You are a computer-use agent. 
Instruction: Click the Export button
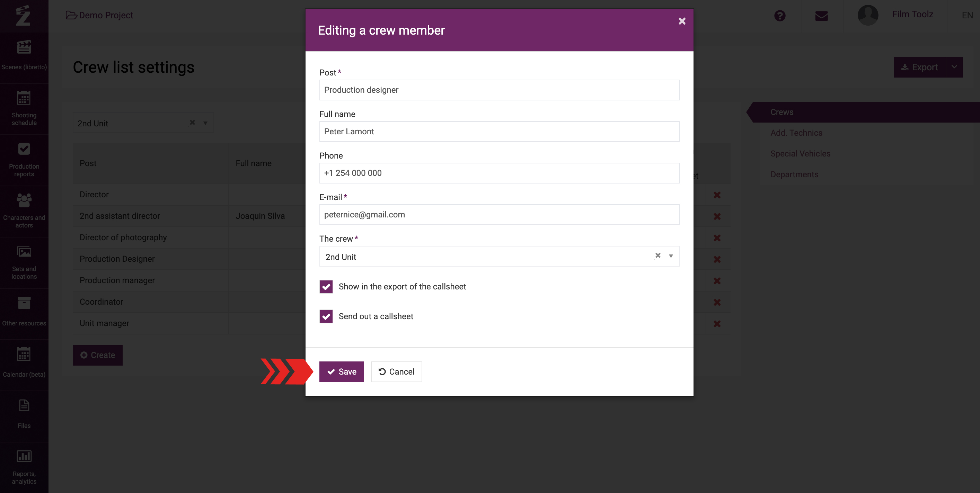click(919, 67)
